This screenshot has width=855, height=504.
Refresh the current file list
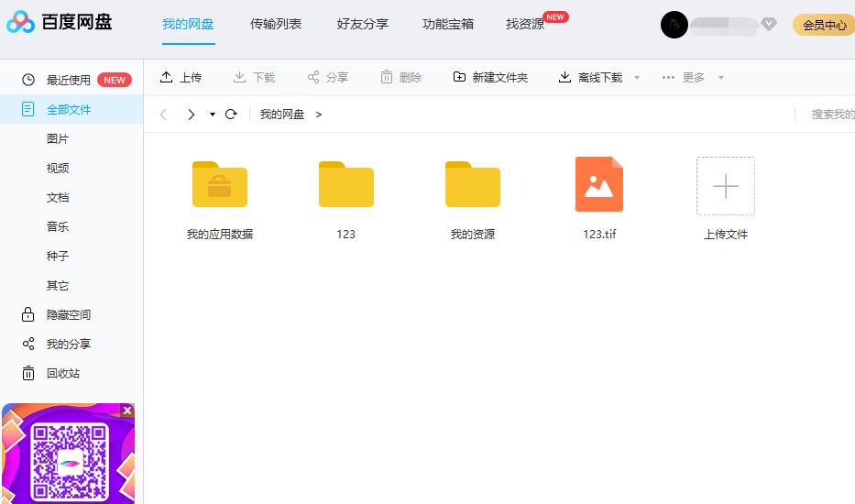click(231, 115)
